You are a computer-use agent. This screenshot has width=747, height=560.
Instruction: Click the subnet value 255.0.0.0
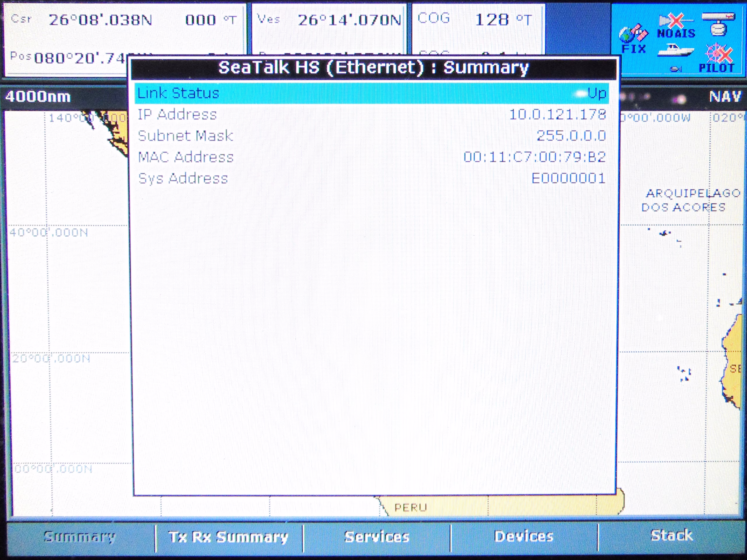[x=571, y=136]
